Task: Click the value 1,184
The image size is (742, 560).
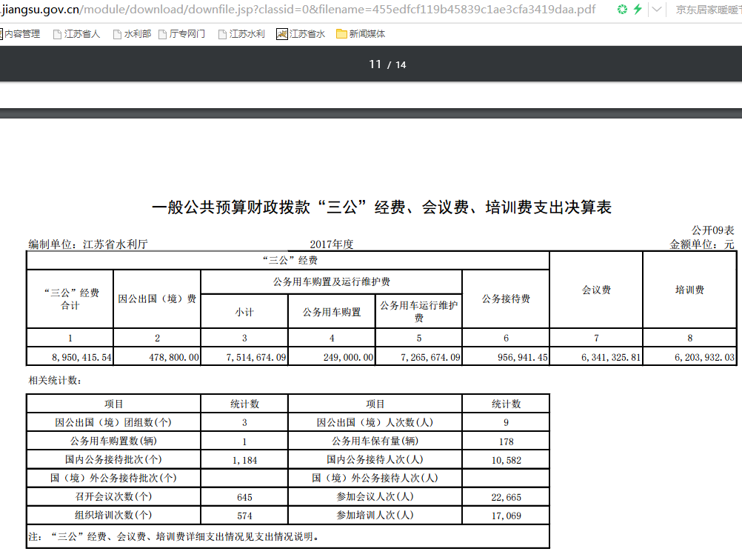Action: 244,460
